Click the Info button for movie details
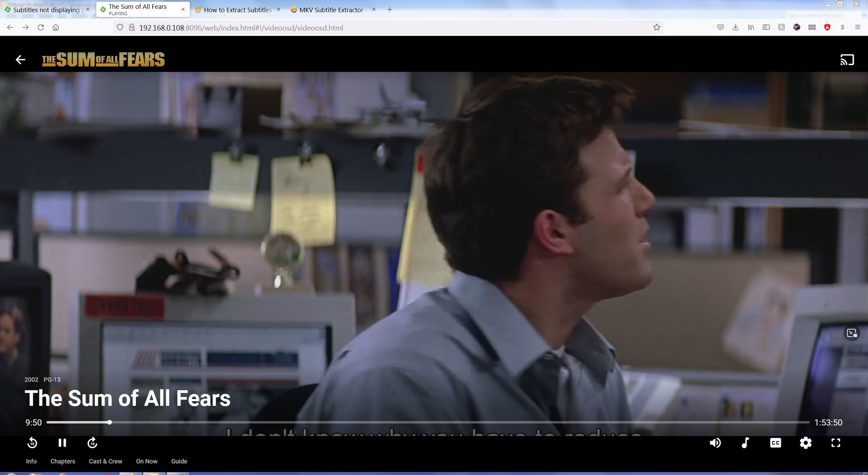The image size is (868, 475). 32,461
